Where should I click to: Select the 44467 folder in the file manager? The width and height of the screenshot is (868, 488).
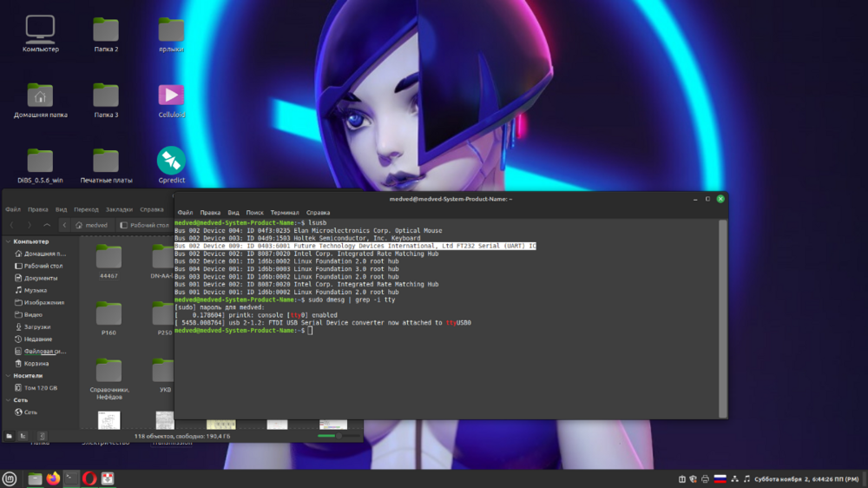(108, 262)
